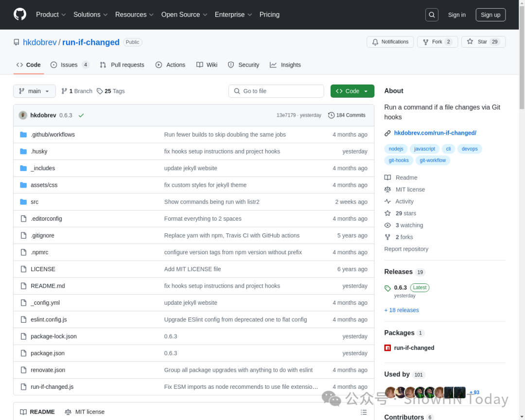Switch to the Pull requests tab
525x420 pixels.
coord(122,65)
